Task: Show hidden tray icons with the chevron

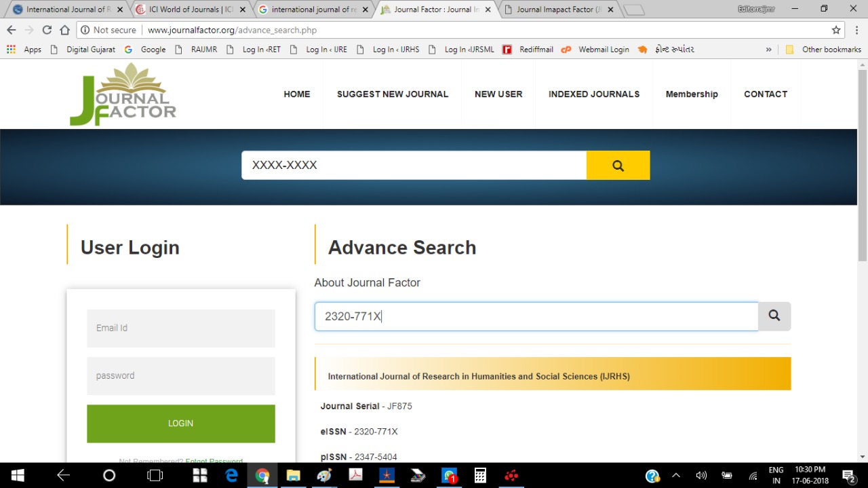Action: [675, 476]
